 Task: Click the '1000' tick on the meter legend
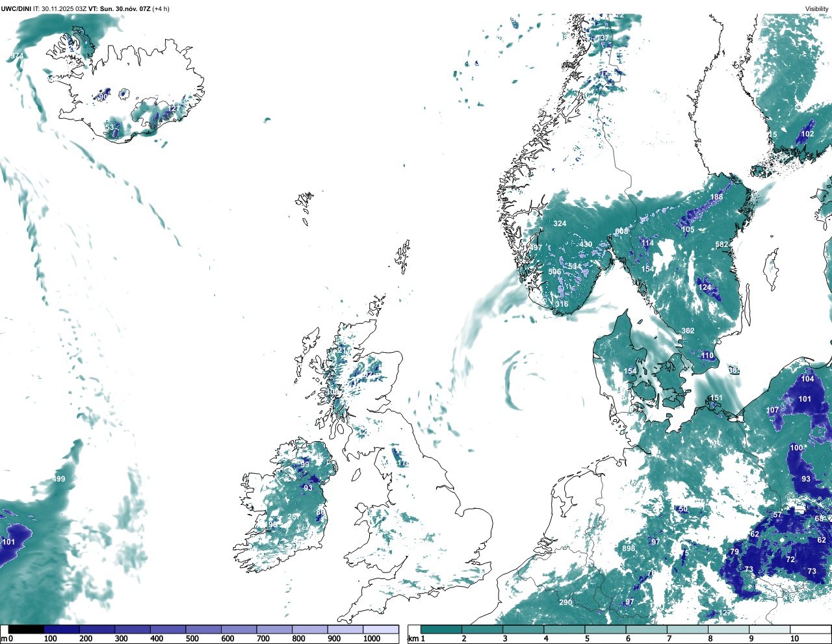pos(371,639)
